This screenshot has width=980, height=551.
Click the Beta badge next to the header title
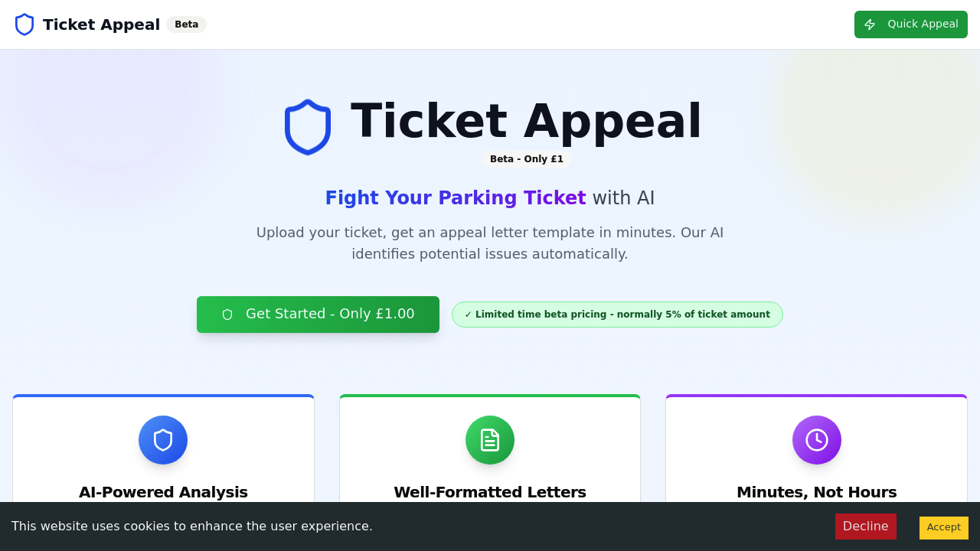[186, 24]
